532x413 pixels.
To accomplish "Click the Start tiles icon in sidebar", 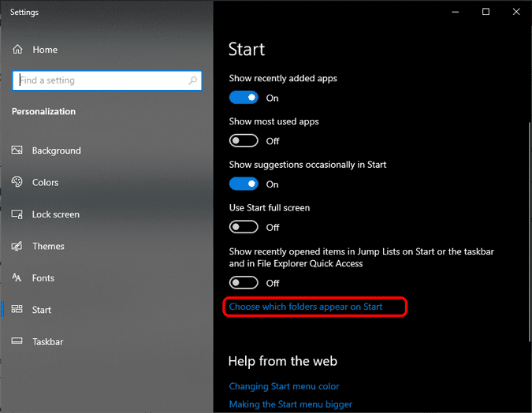I will click(x=17, y=309).
